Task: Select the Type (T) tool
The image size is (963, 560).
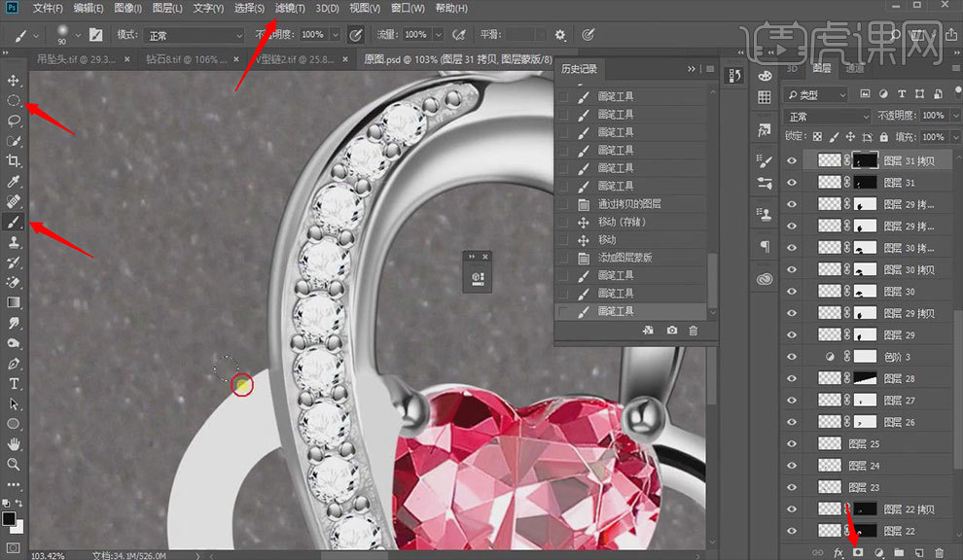Action: pos(14,383)
